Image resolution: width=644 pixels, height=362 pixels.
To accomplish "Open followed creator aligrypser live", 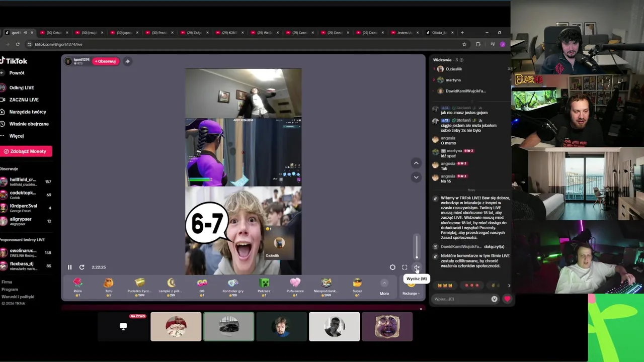I will pos(26,221).
